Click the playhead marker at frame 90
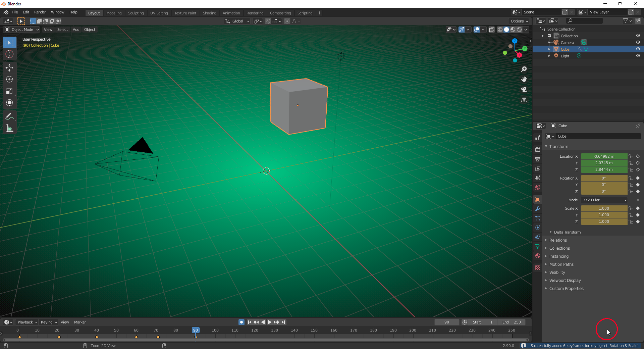The width and height of the screenshot is (644, 349). (x=196, y=330)
